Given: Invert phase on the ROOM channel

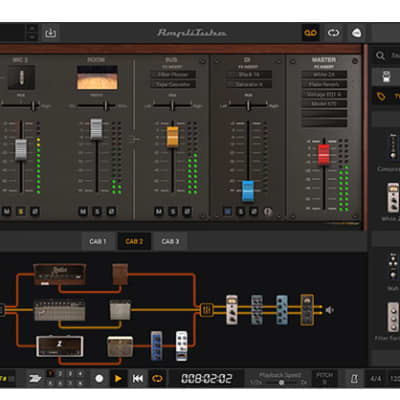Looking at the screenshot, I should point(111,211).
